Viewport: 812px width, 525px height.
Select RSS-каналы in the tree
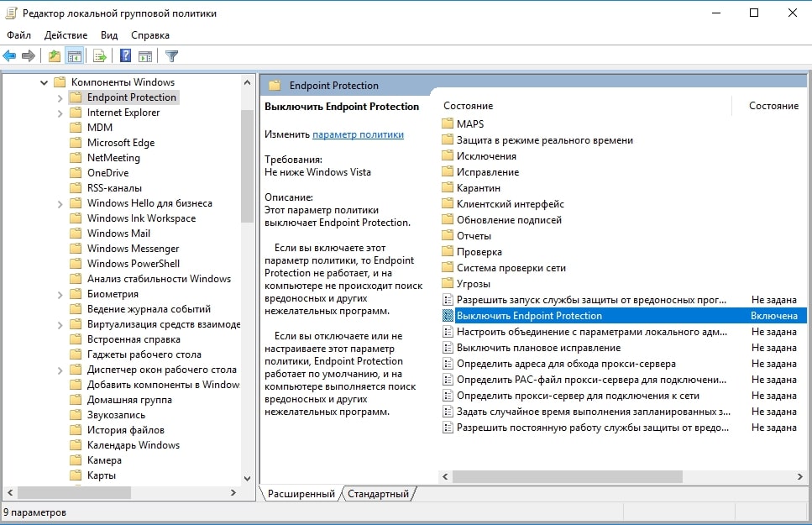(114, 187)
